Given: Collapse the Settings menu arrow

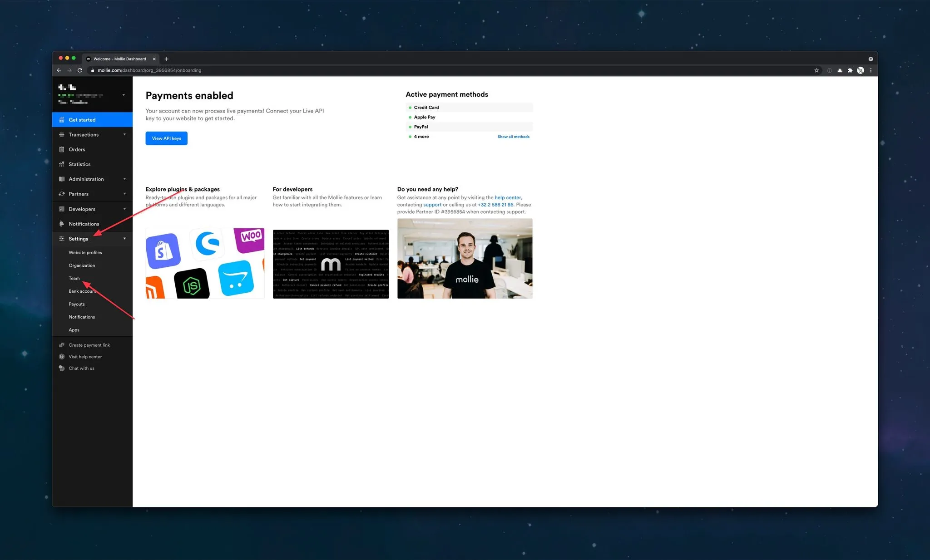Looking at the screenshot, I should point(124,239).
